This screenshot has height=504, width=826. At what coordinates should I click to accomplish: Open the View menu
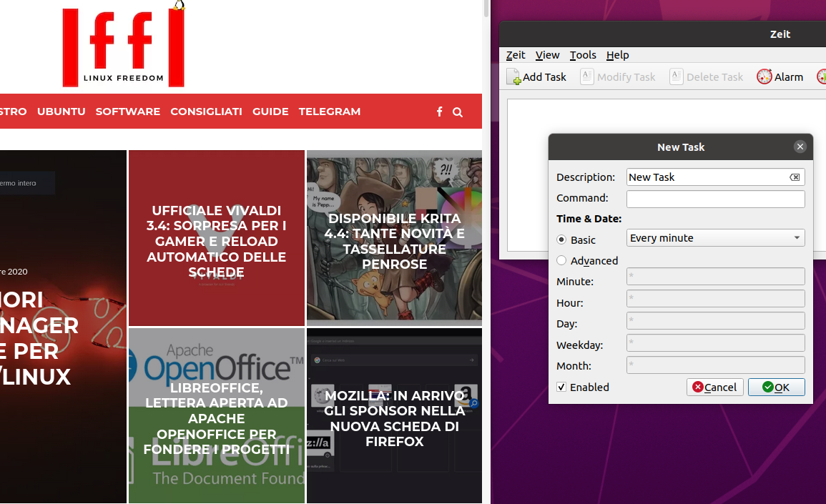point(547,55)
